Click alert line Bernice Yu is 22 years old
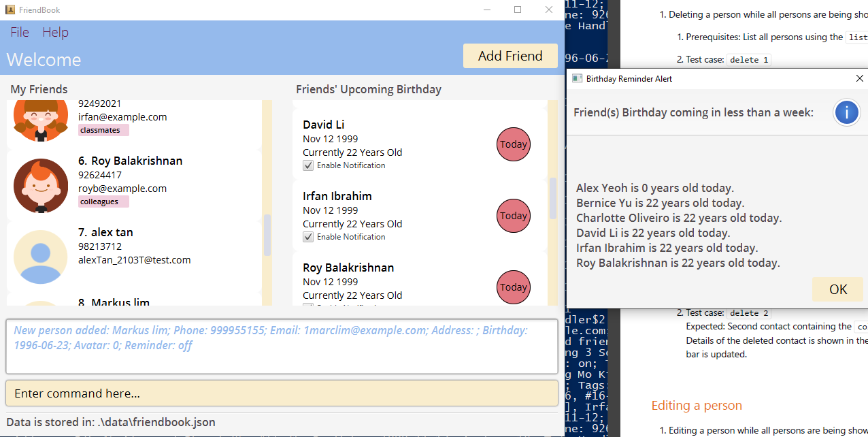The height and width of the screenshot is (437, 868). click(x=660, y=203)
